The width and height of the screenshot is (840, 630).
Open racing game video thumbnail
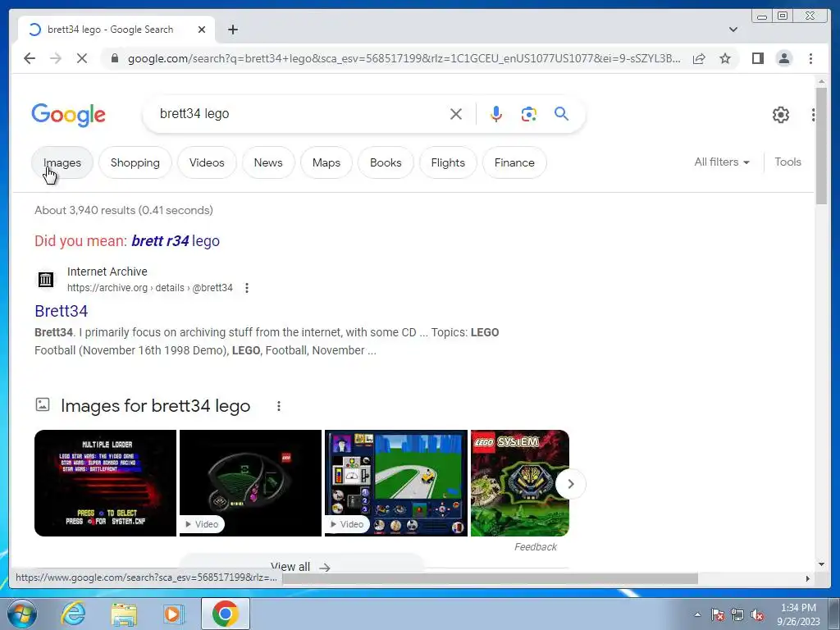(x=396, y=482)
